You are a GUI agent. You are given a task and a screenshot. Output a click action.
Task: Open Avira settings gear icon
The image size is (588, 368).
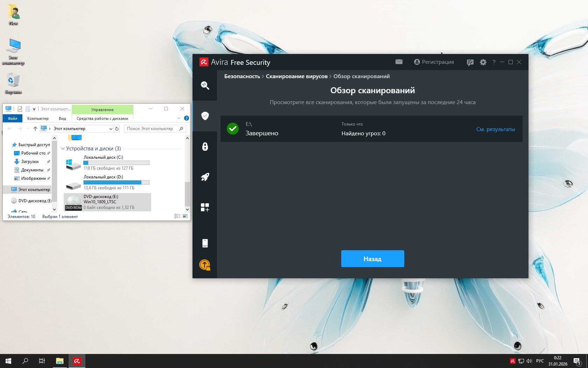pos(483,62)
